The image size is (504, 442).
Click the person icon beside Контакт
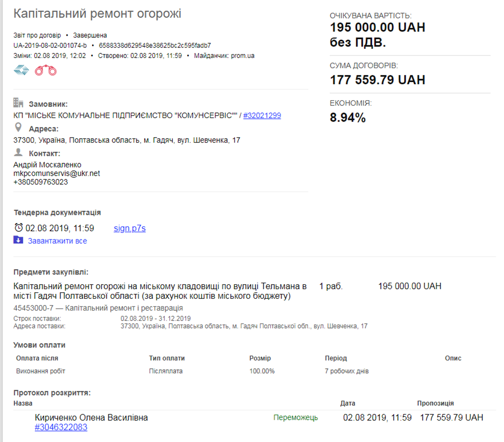pos(18,152)
